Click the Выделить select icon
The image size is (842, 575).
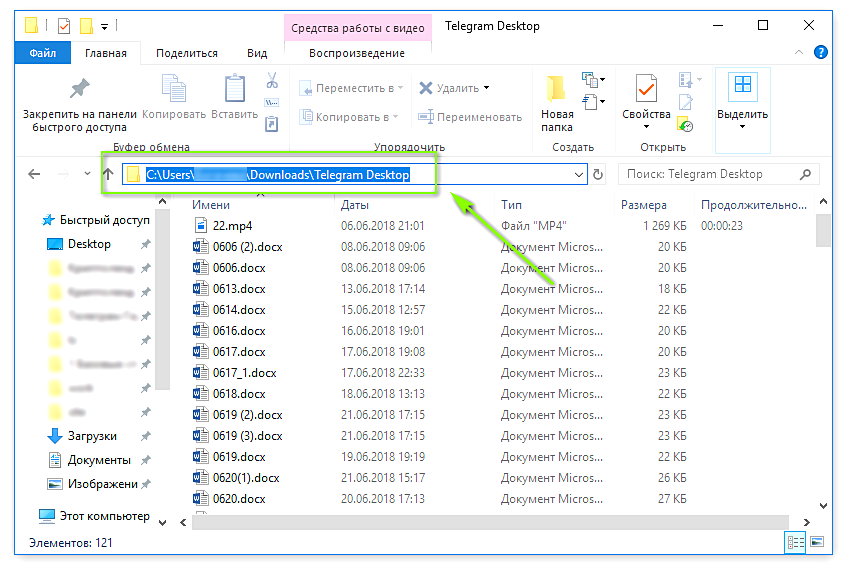(x=743, y=85)
